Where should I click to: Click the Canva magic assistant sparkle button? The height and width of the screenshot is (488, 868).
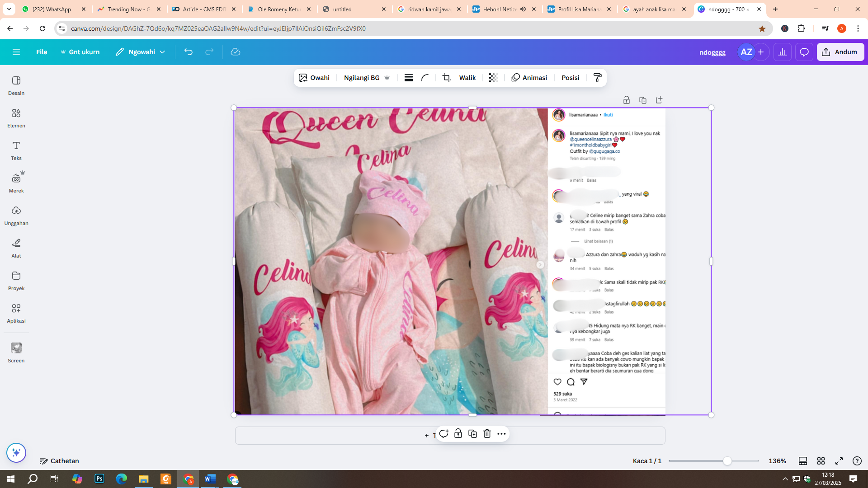[x=16, y=453]
